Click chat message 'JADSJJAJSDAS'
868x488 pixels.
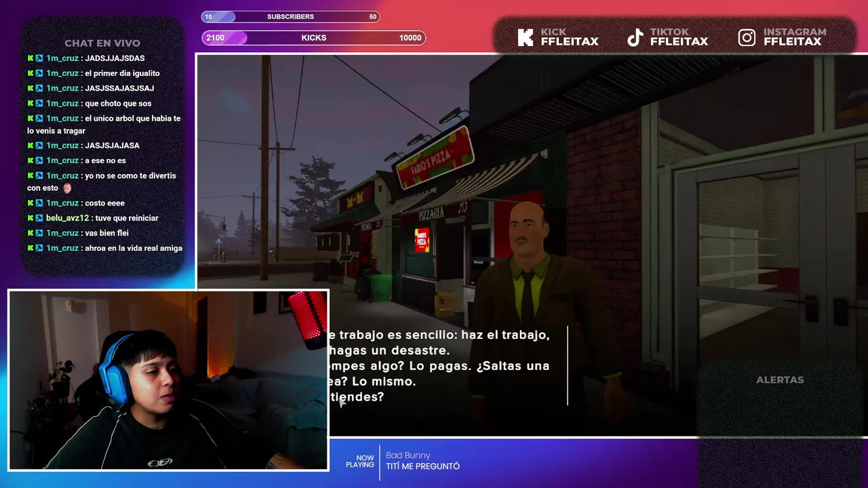(x=115, y=58)
